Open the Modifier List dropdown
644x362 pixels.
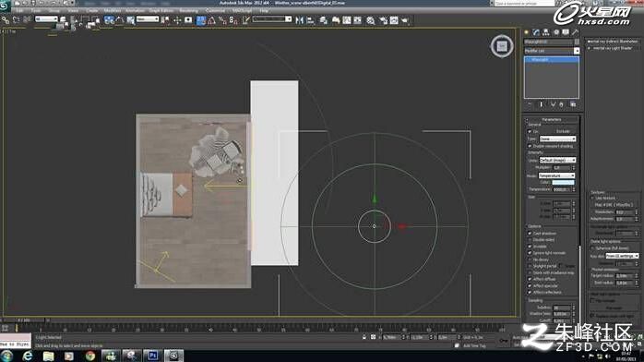pos(552,51)
